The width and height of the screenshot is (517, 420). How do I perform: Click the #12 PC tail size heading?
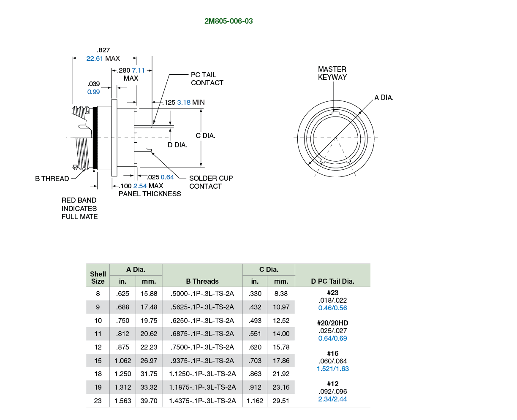tap(333, 384)
